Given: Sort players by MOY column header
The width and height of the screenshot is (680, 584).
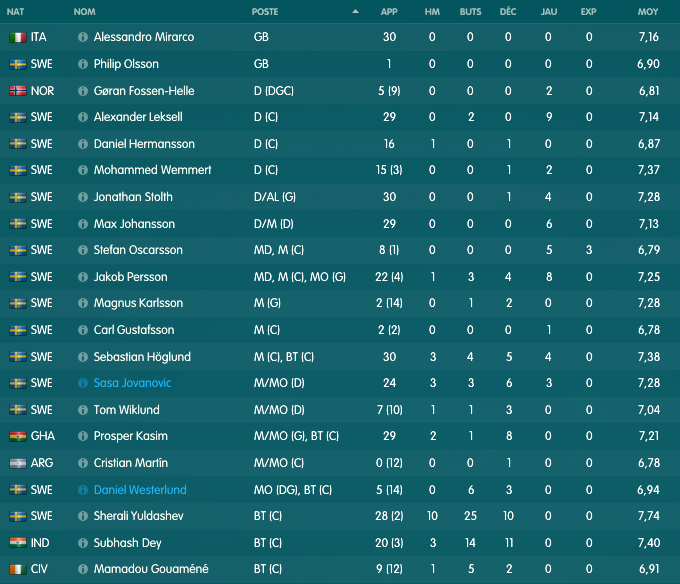Looking at the screenshot, I should click(x=648, y=12).
